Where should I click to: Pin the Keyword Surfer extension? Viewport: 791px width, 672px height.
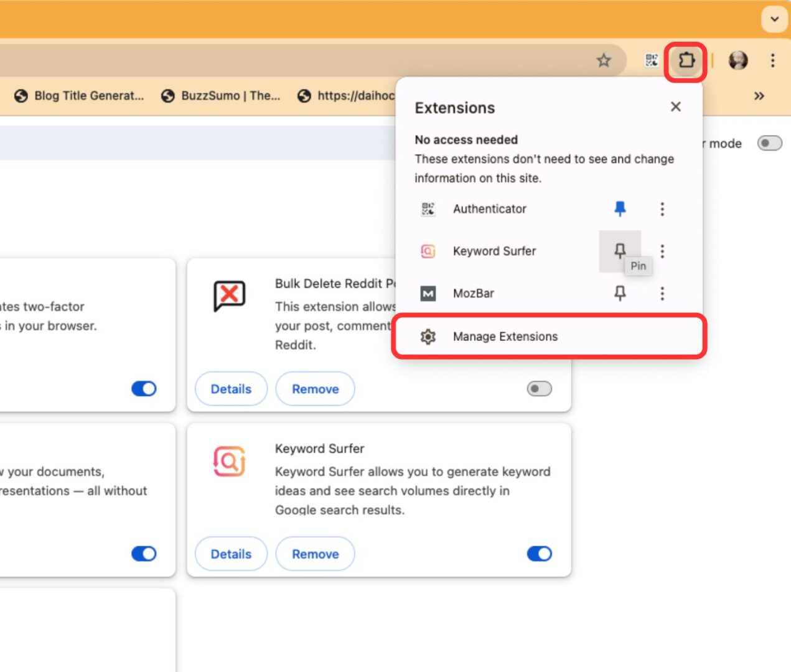pyautogui.click(x=620, y=251)
